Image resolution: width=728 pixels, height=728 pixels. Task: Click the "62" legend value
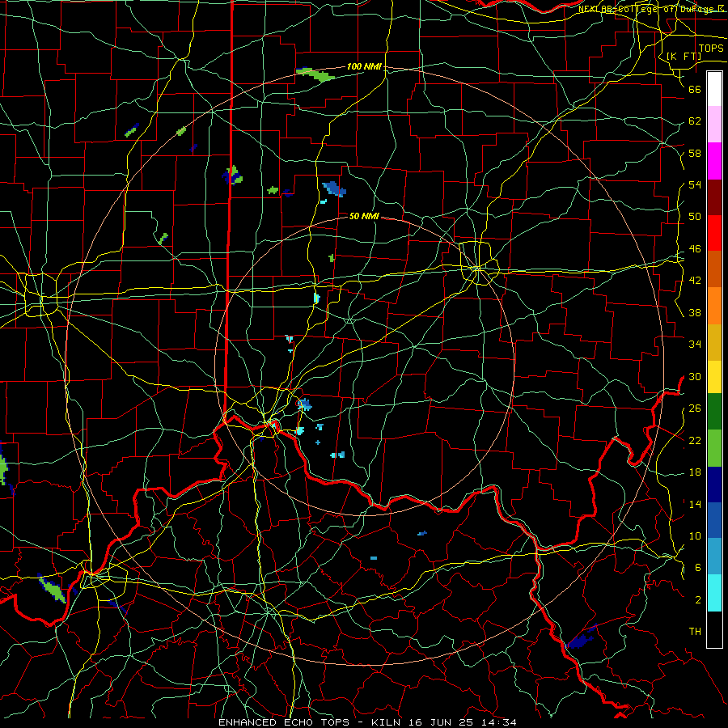point(695,121)
